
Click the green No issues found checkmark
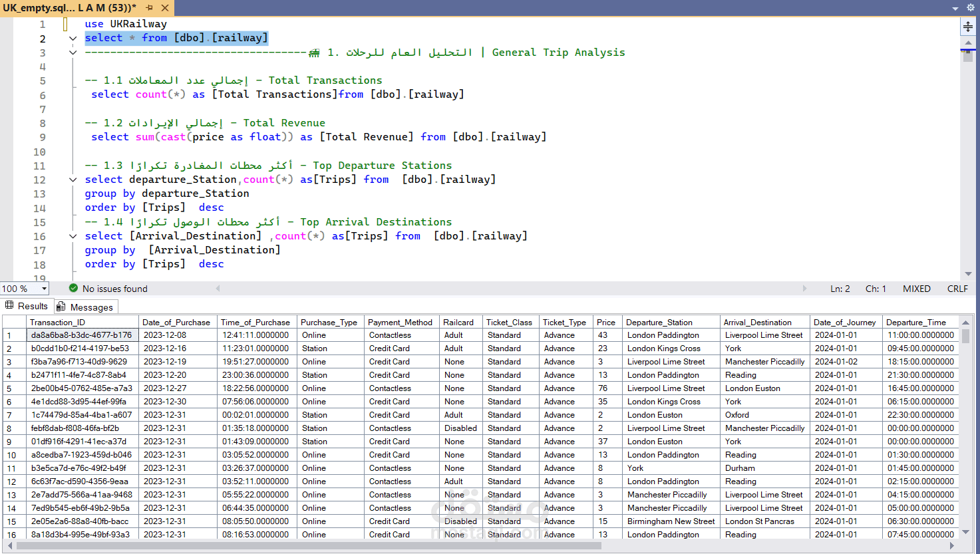click(x=74, y=288)
